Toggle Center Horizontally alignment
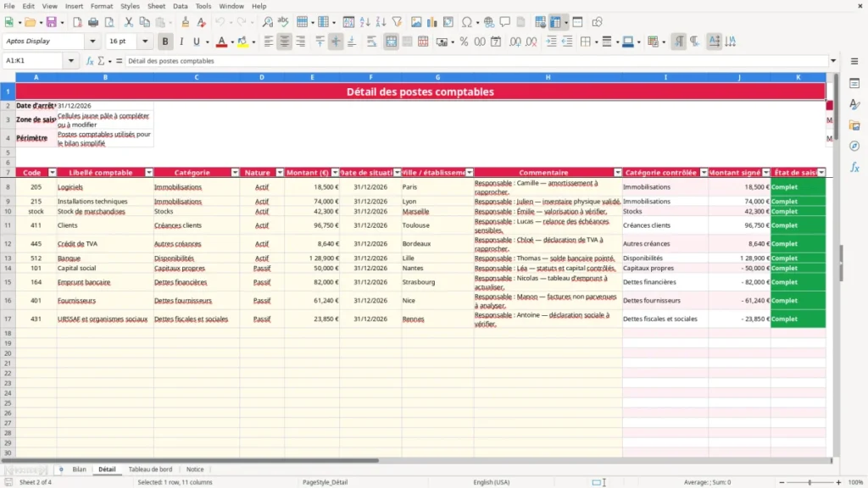Viewport: 868px width, 488px height. coord(285,42)
